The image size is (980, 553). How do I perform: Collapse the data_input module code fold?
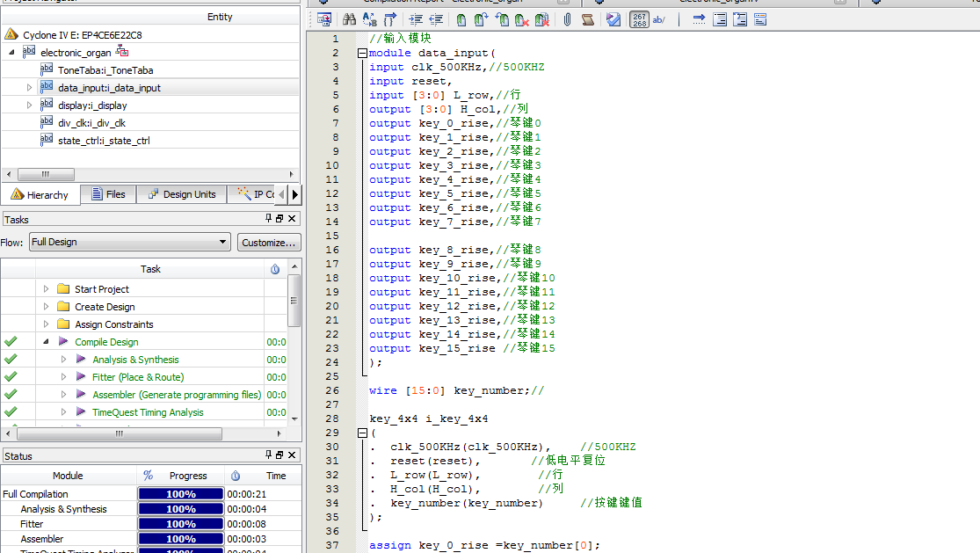point(361,54)
